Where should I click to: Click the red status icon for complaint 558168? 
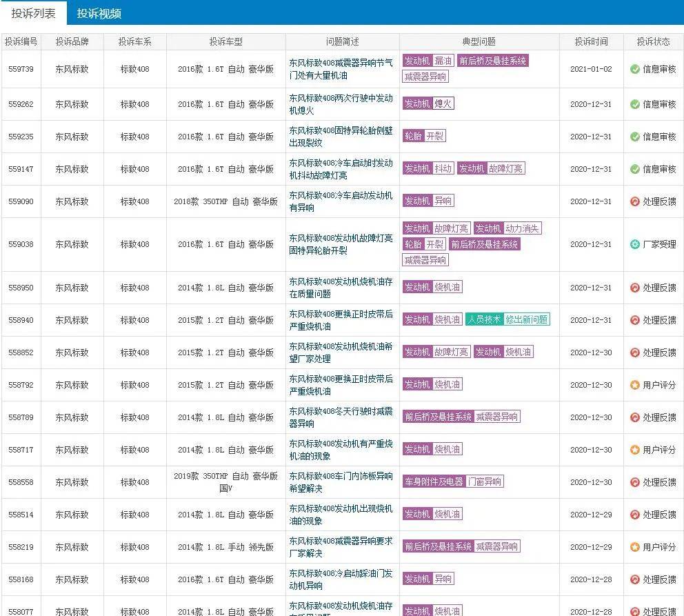[635, 580]
